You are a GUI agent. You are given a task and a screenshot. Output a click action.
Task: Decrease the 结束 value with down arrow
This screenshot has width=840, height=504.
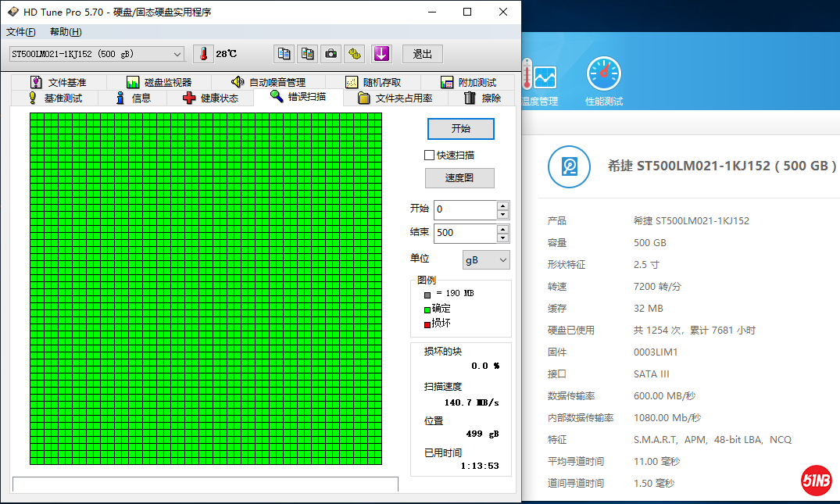(x=502, y=238)
